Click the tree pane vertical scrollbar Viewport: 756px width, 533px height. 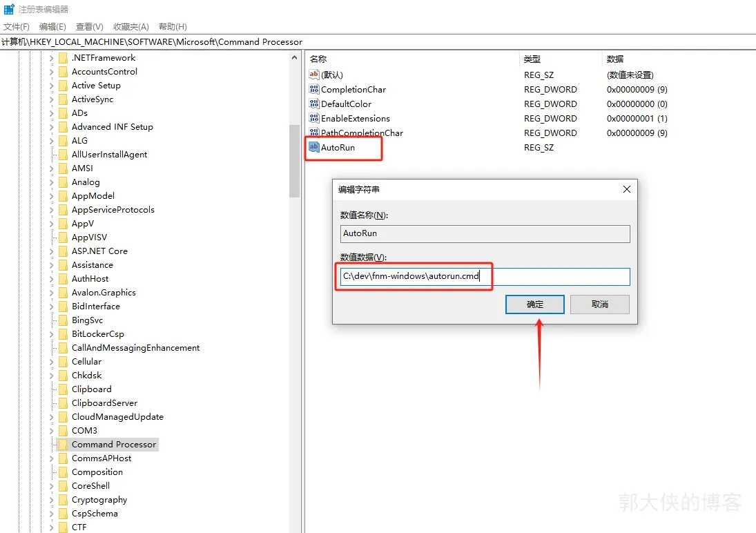pyautogui.click(x=295, y=160)
